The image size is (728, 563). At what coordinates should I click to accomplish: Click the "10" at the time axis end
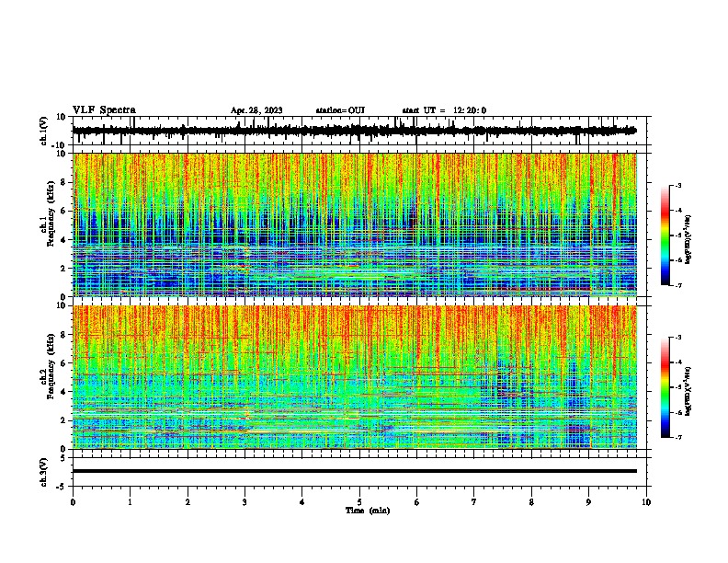646,502
